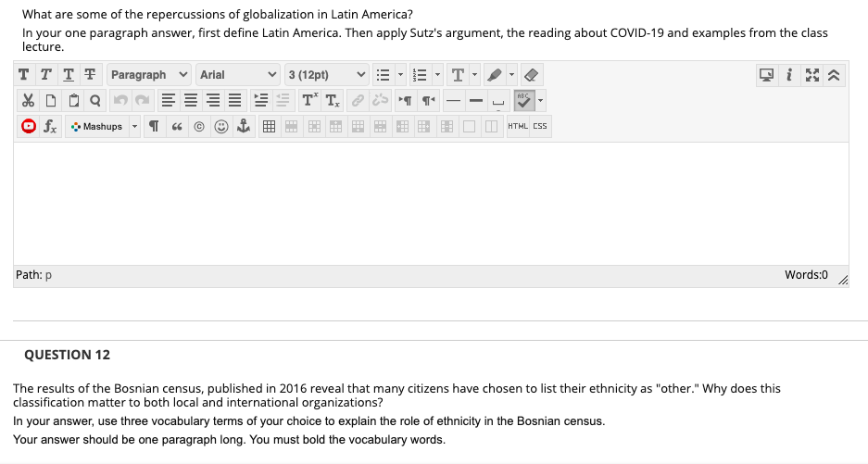
Task: Center align the text
Action: tap(191, 100)
